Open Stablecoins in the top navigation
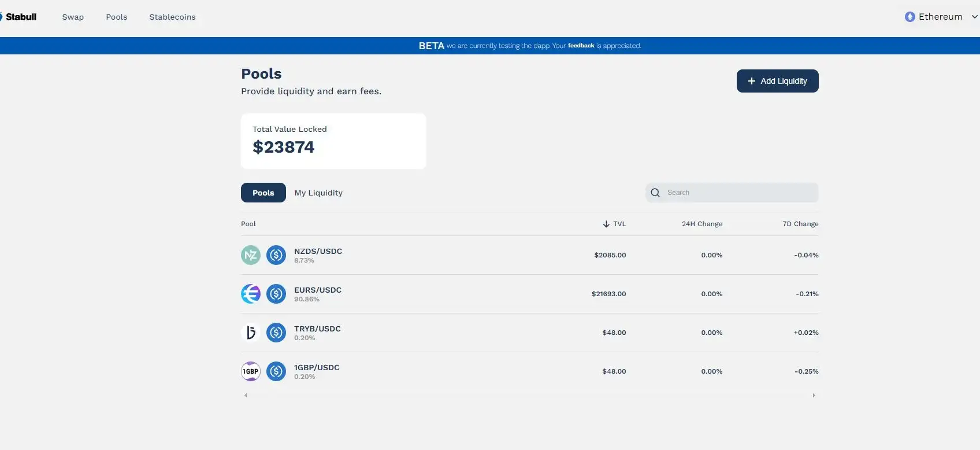This screenshot has height=450, width=980. 172,17
